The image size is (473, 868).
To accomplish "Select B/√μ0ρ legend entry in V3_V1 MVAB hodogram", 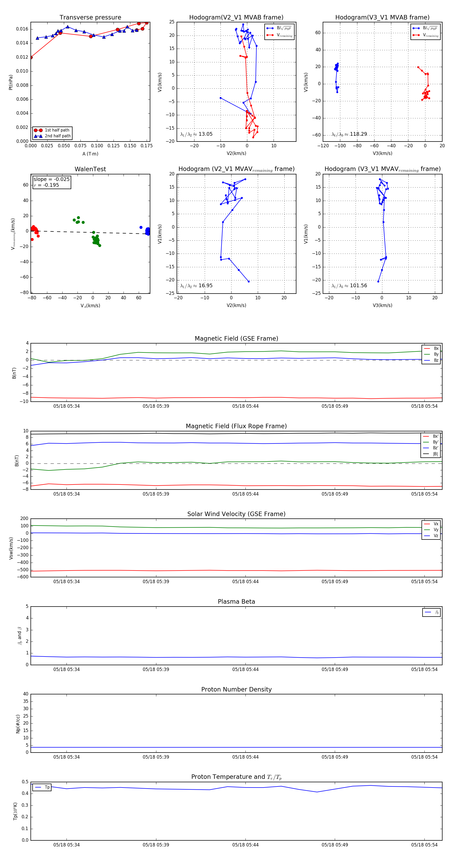I will pyautogui.click(x=425, y=28).
